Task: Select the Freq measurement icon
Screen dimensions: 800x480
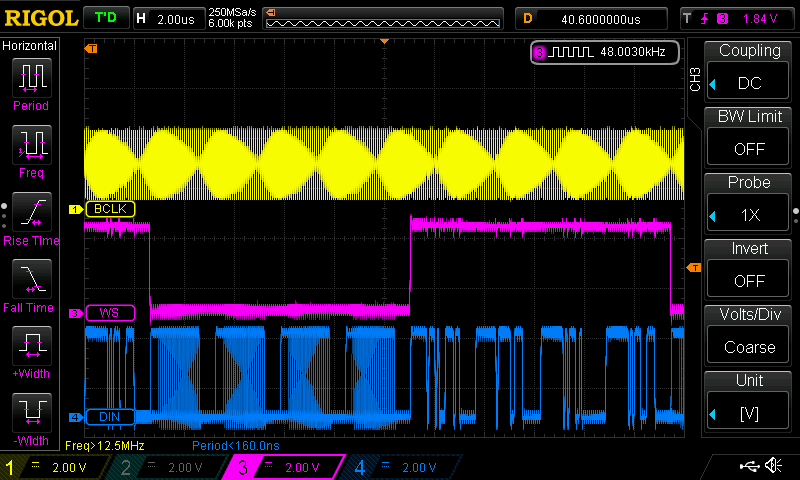Action: (x=32, y=144)
